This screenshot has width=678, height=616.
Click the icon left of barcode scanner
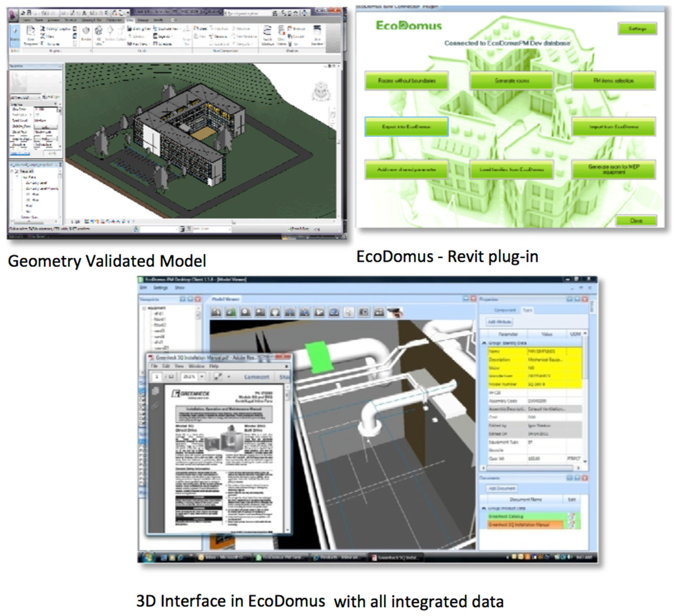(379, 312)
